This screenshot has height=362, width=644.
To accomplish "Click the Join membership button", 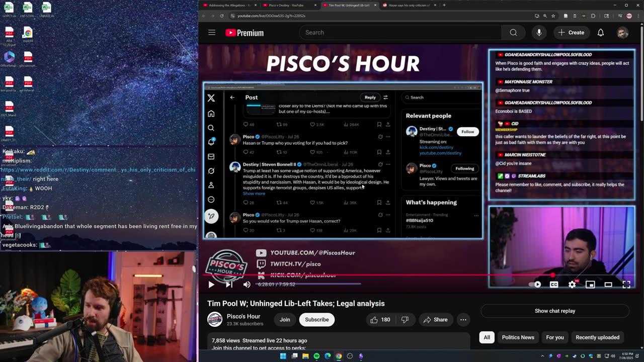I will coord(285,320).
